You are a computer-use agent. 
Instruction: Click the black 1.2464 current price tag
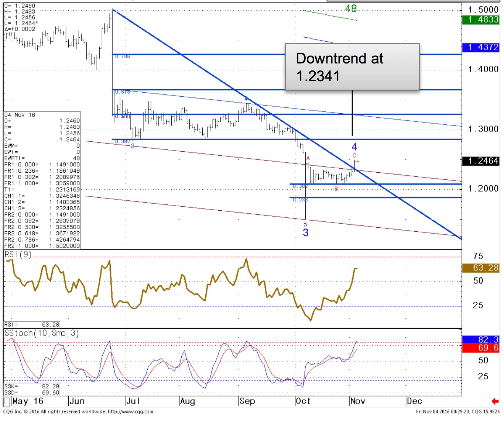480,161
